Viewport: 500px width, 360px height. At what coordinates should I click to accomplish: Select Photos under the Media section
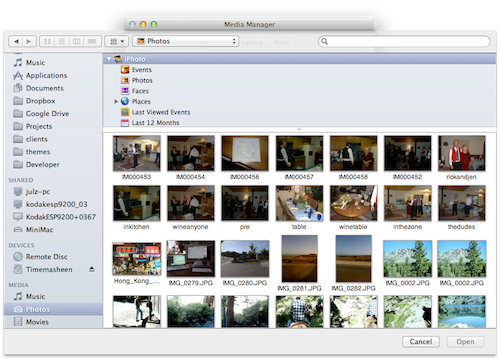click(53, 309)
